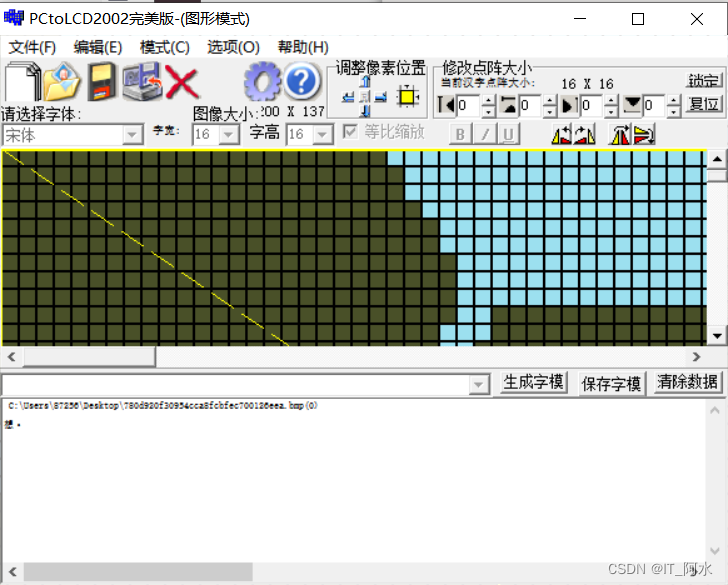Image resolution: width=728 pixels, height=585 pixels.
Task: Click the top-margin resize icon
Action: coord(508,105)
